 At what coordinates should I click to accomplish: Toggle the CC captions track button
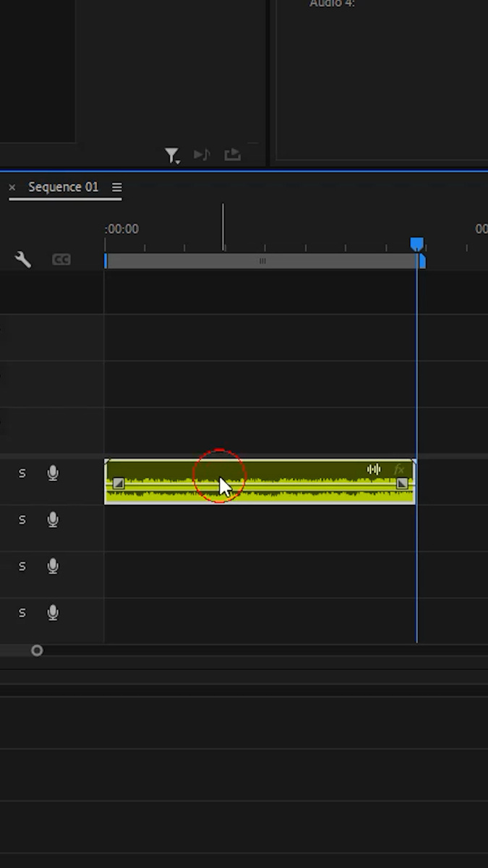(x=61, y=259)
